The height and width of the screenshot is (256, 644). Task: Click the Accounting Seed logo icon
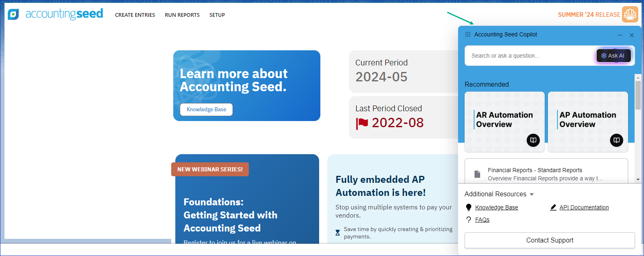[x=13, y=15]
